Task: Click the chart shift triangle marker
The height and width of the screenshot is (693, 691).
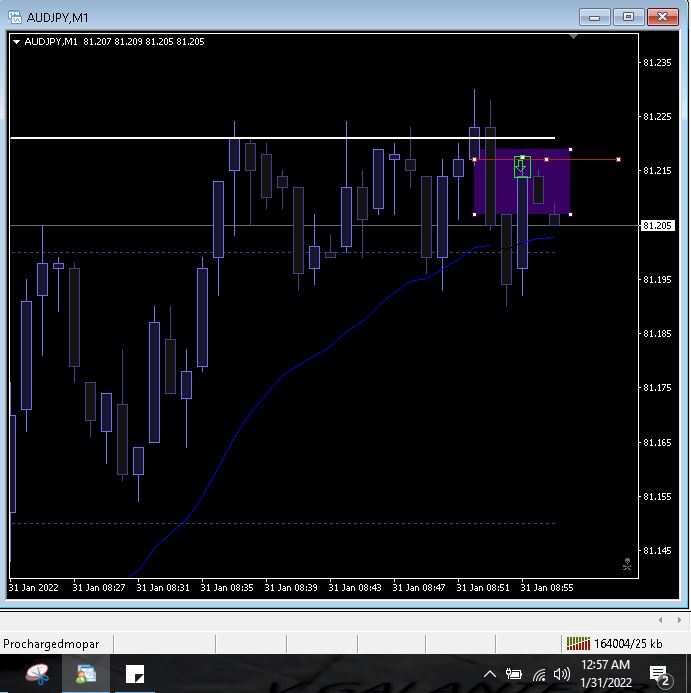Action: pyautogui.click(x=573, y=37)
